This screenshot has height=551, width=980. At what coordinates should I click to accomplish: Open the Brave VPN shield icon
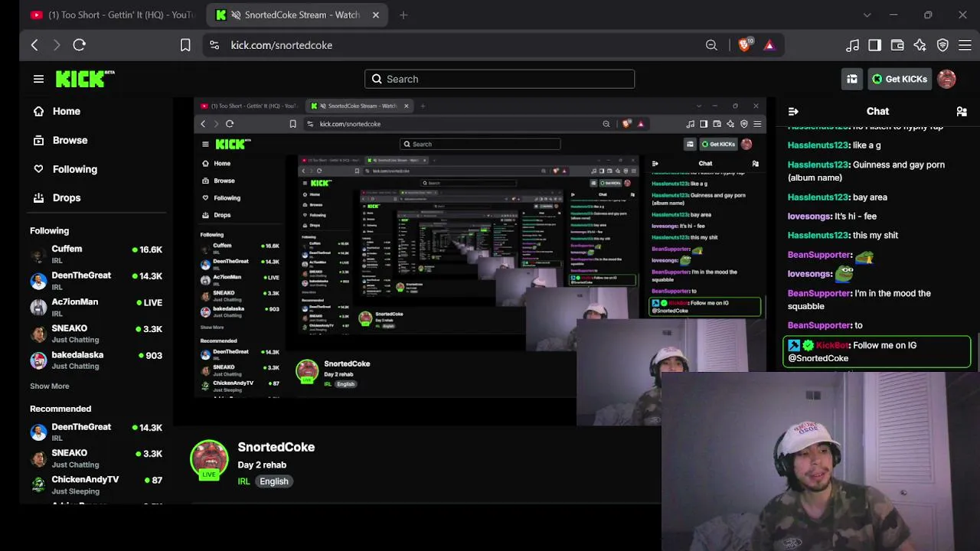[942, 45]
